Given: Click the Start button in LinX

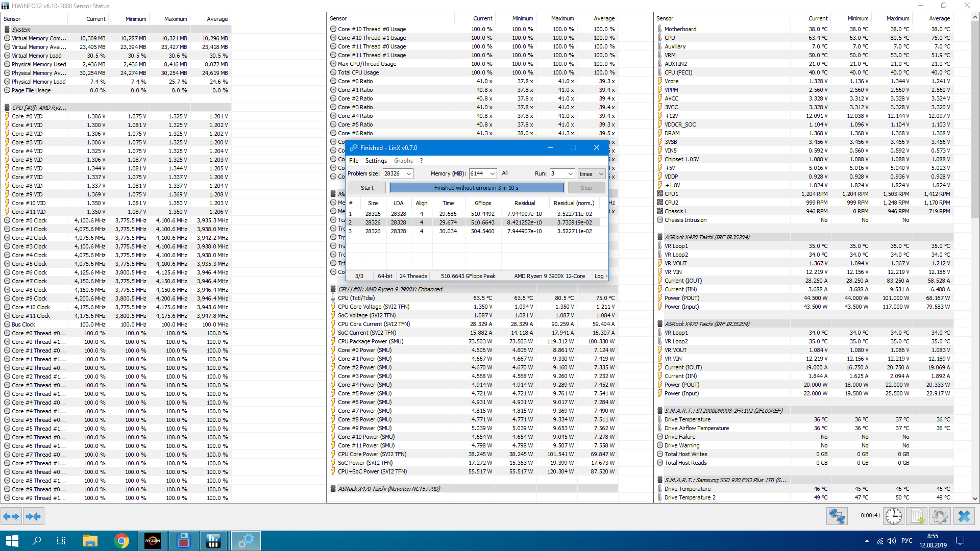Looking at the screenshot, I should pos(367,188).
